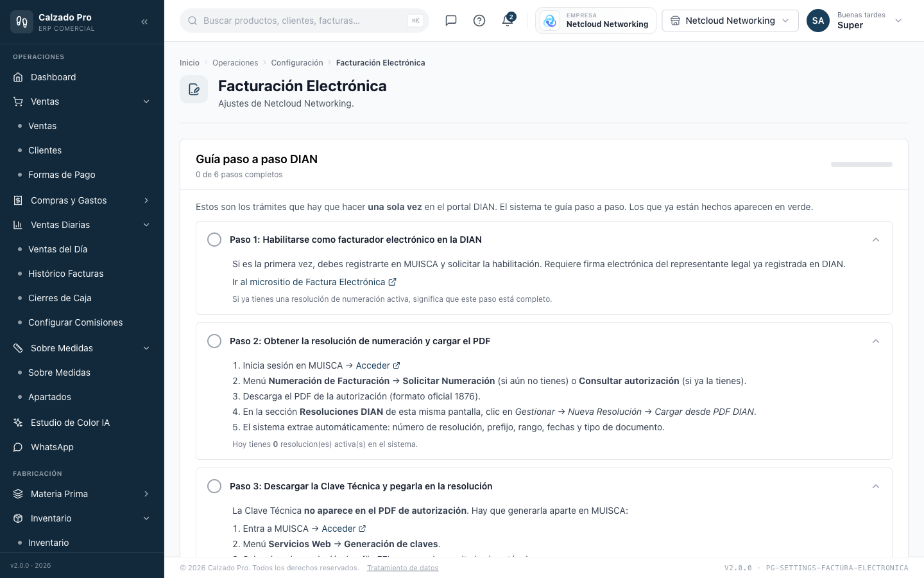Click Acceder link in Paso 2
This screenshot has width=924, height=578.
point(378,365)
